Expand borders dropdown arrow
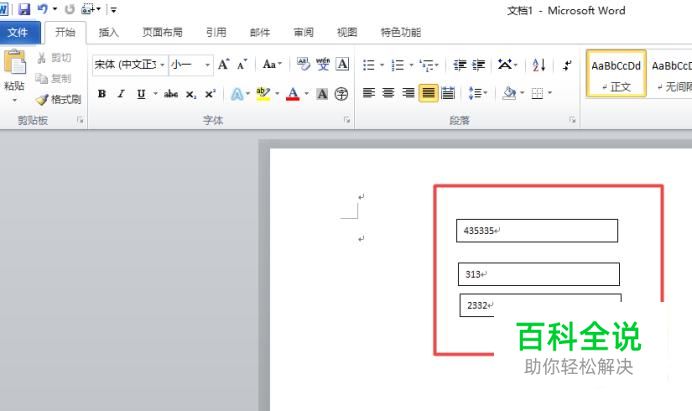Image resolution: width=692 pixels, height=411 pixels. pyautogui.click(x=550, y=93)
